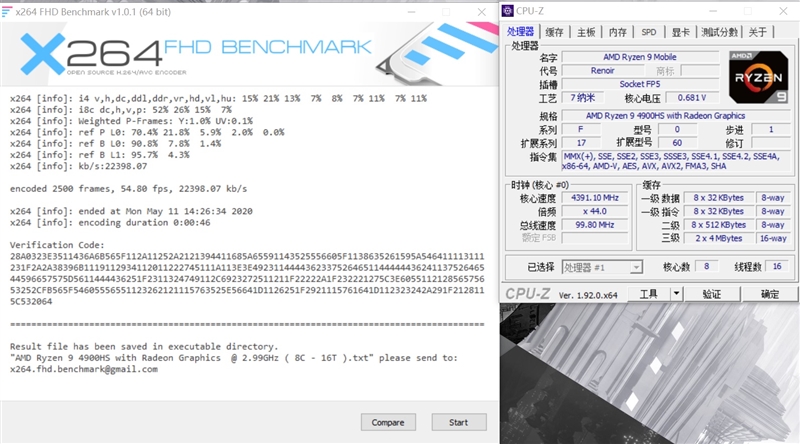Image resolution: width=800 pixels, height=444 pixels.
Task: Click the processor name field AMD Ryzen 9 Mobile
Action: tap(640, 57)
